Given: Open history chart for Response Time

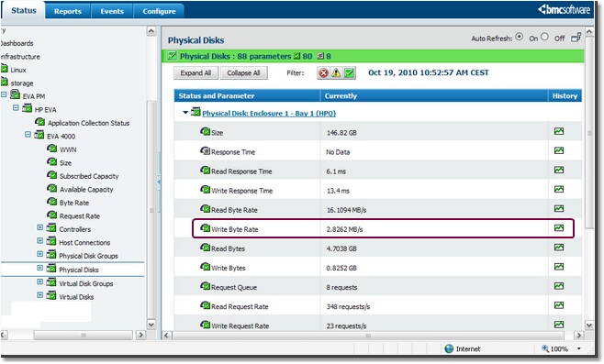Looking at the screenshot, I should click(x=559, y=150).
